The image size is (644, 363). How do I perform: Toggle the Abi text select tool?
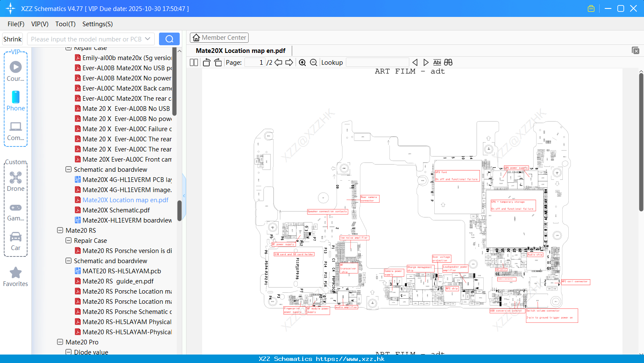click(437, 62)
